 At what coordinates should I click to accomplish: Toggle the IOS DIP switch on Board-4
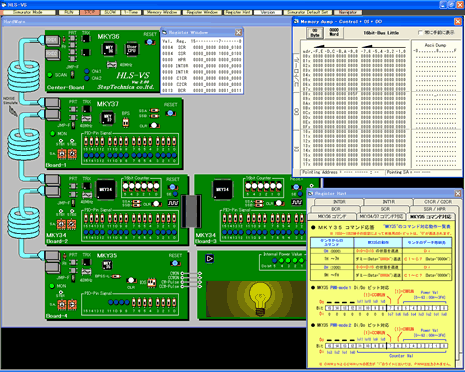click(152, 282)
